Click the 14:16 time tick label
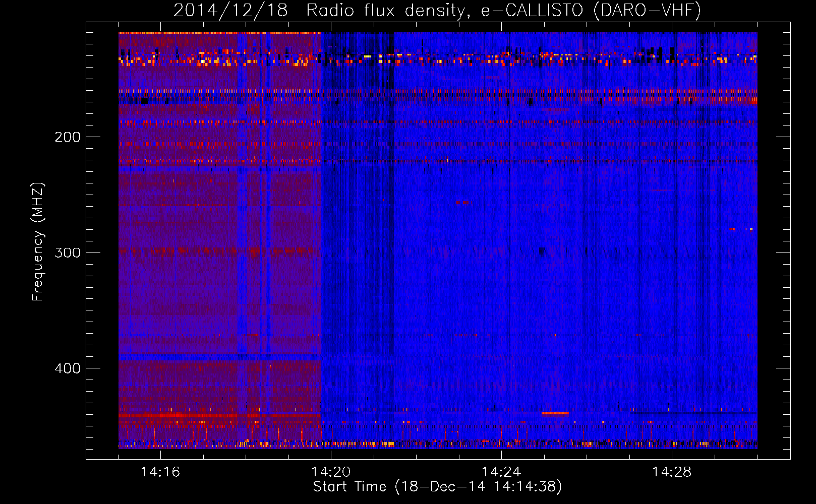This screenshot has height=504, width=816. point(160,472)
